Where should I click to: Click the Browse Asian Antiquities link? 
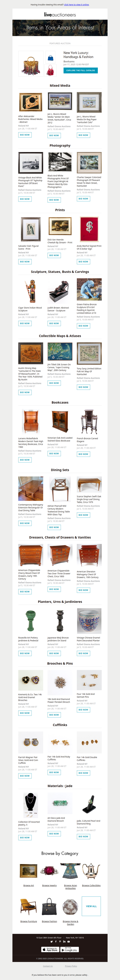click(70, 887)
